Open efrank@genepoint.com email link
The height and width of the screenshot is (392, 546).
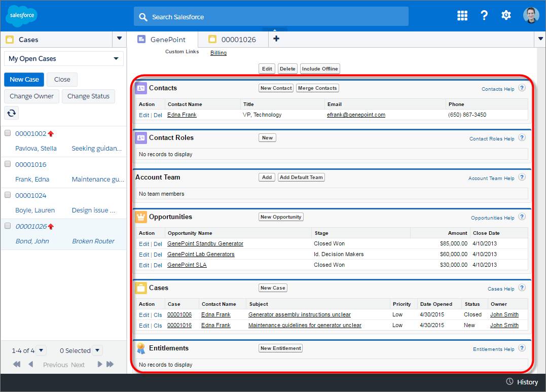[x=356, y=115]
